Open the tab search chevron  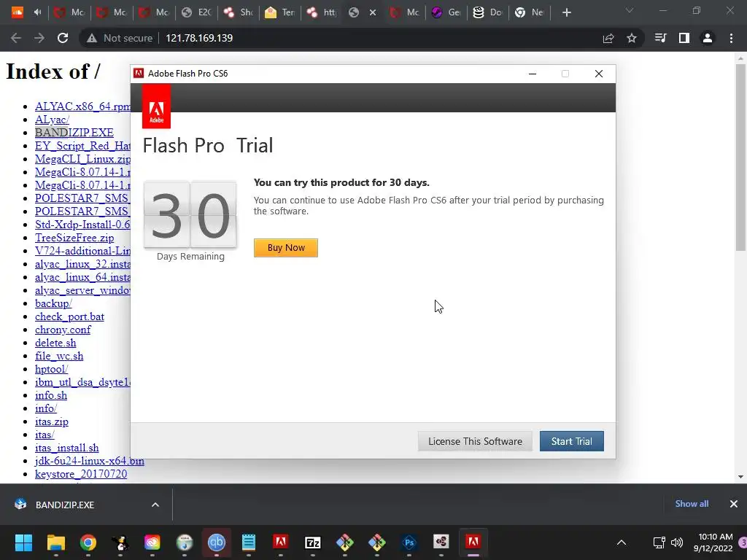[x=630, y=10]
